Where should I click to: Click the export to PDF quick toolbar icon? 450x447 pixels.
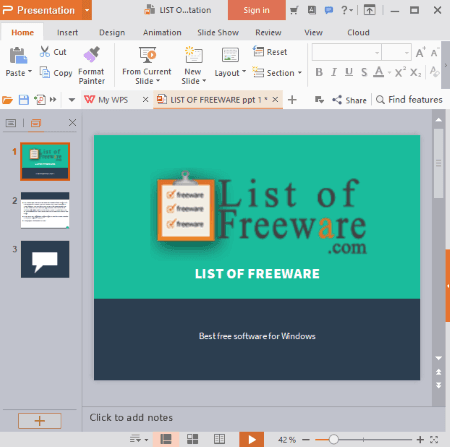tap(40, 100)
